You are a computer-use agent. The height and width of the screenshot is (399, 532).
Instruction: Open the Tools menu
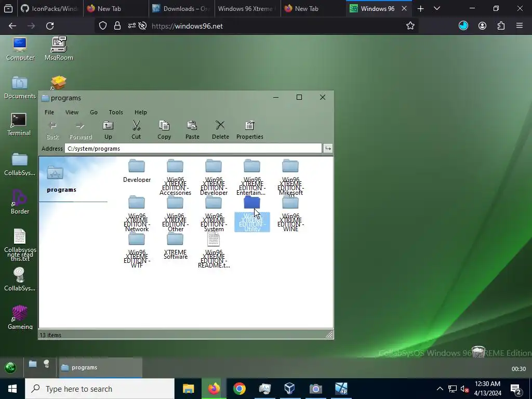116,112
